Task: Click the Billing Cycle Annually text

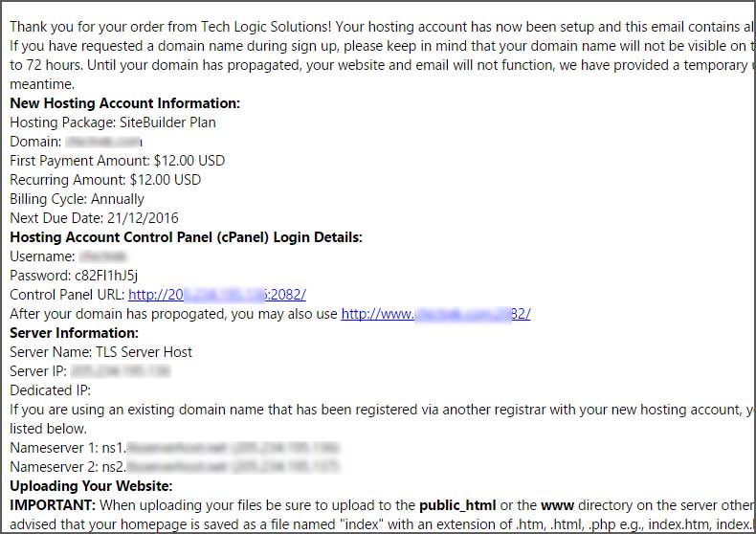Action: [x=77, y=199]
